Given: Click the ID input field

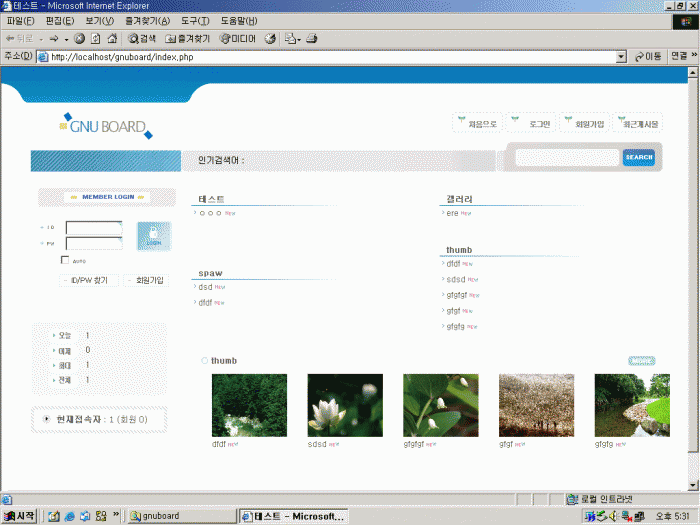Looking at the screenshot, I should [93, 227].
